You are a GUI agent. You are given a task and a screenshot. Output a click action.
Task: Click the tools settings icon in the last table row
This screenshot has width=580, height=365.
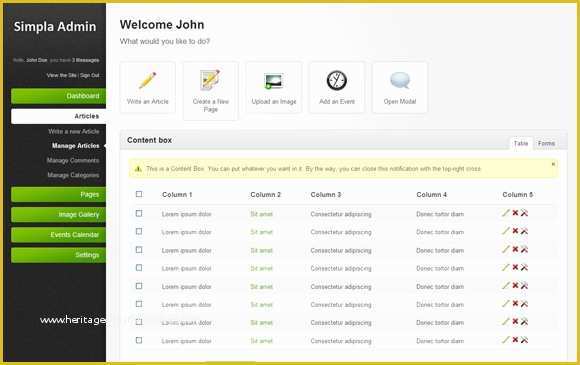(x=524, y=340)
